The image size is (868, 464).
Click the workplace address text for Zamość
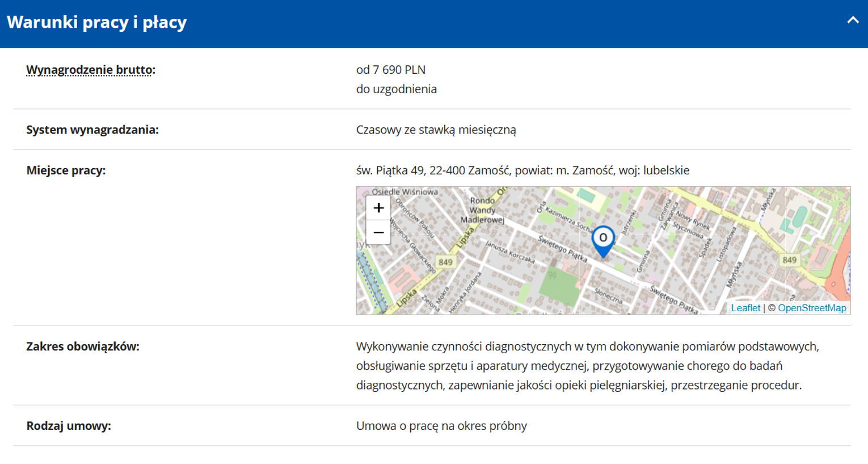tap(522, 170)
